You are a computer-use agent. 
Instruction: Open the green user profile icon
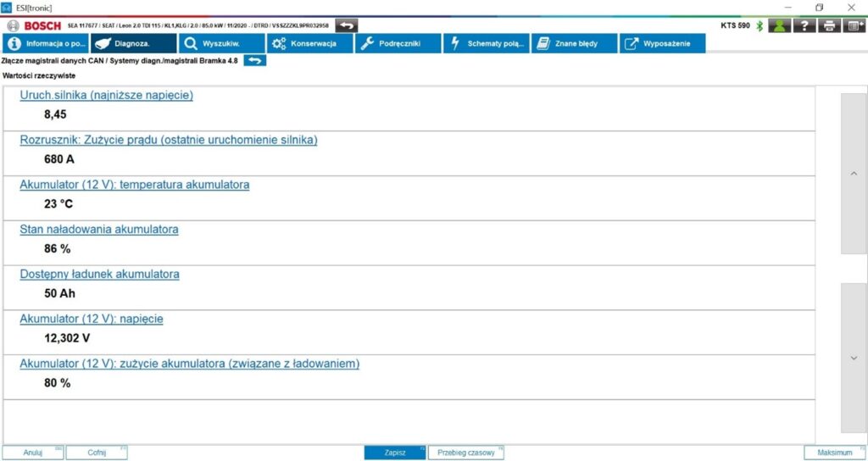778,25
